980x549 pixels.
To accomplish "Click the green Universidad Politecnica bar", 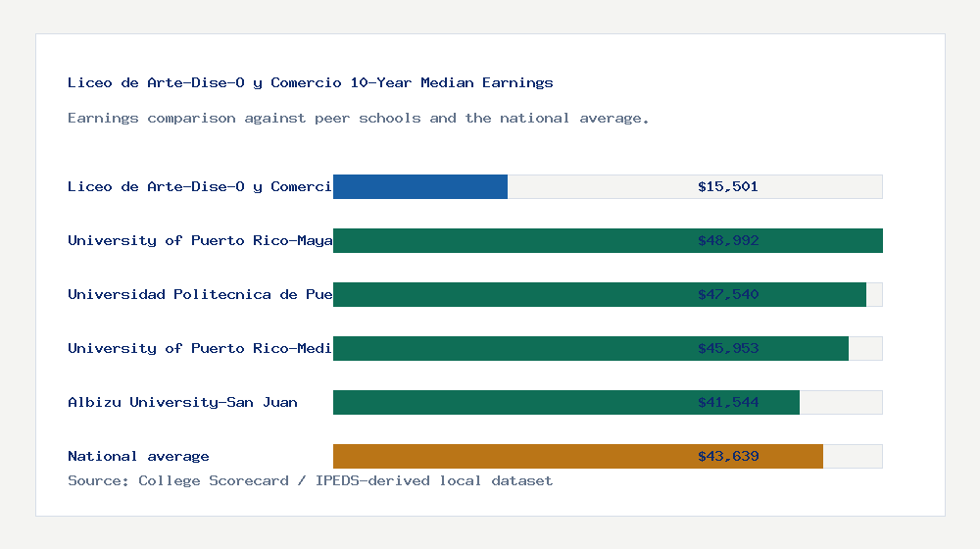I will 600,294.
